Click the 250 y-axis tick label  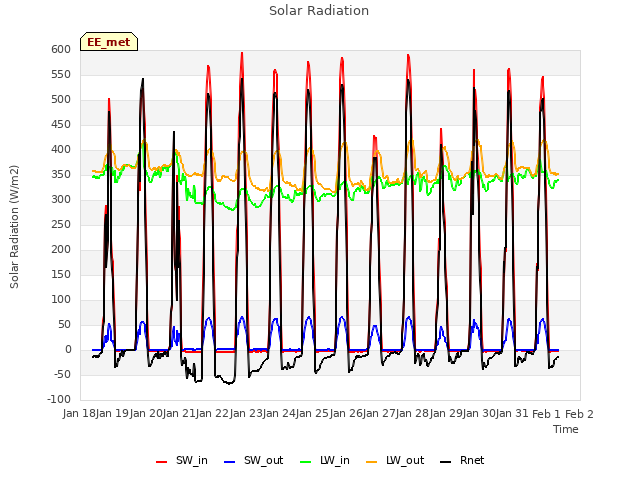[61, 225]
